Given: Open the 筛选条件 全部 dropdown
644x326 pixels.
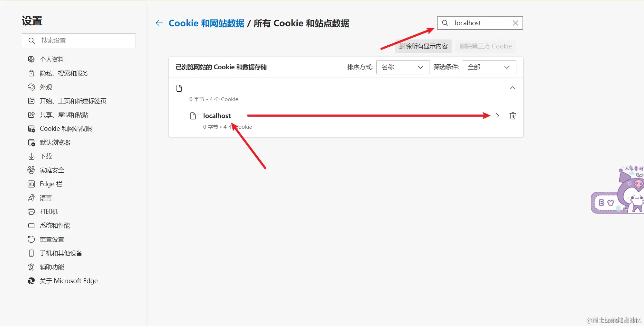Looking at the screenshot, I should pos(489,67).
